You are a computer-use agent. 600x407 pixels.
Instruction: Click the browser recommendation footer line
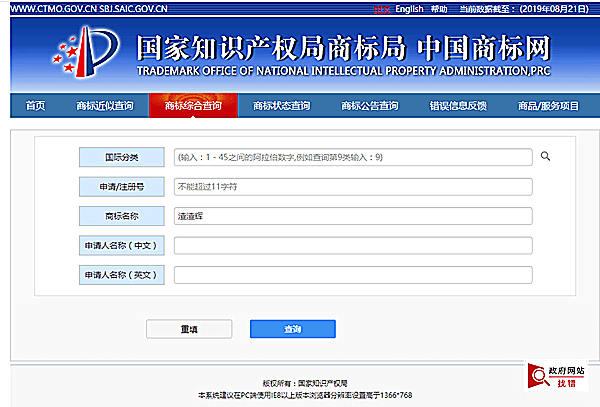click(305, 395)
